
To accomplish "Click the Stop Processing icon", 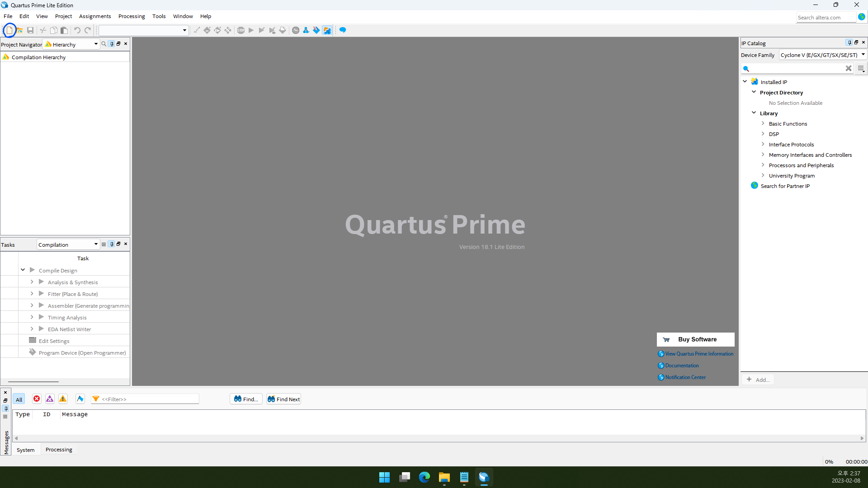I will click(241, 30).
